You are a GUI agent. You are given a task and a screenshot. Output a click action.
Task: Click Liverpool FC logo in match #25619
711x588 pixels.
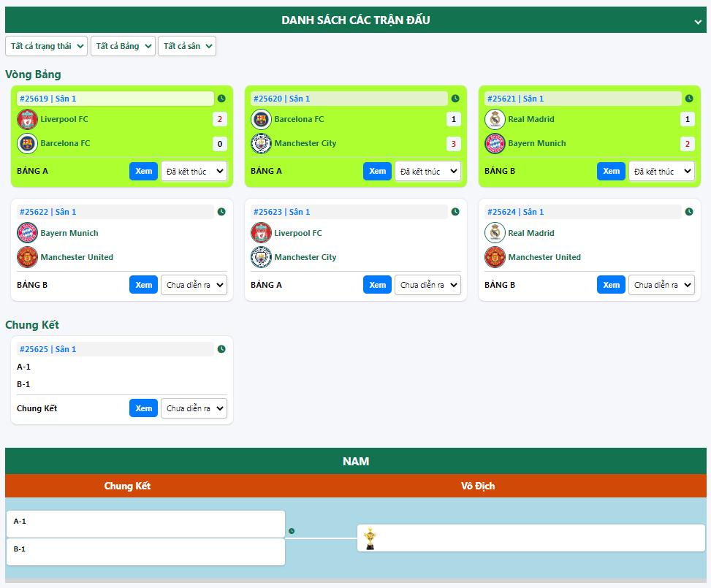27,119
